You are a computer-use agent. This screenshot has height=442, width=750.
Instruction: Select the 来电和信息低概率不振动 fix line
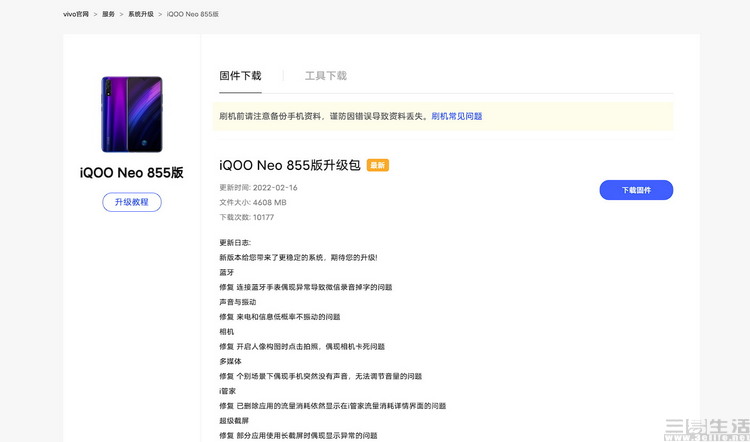[x=280, y=317]
